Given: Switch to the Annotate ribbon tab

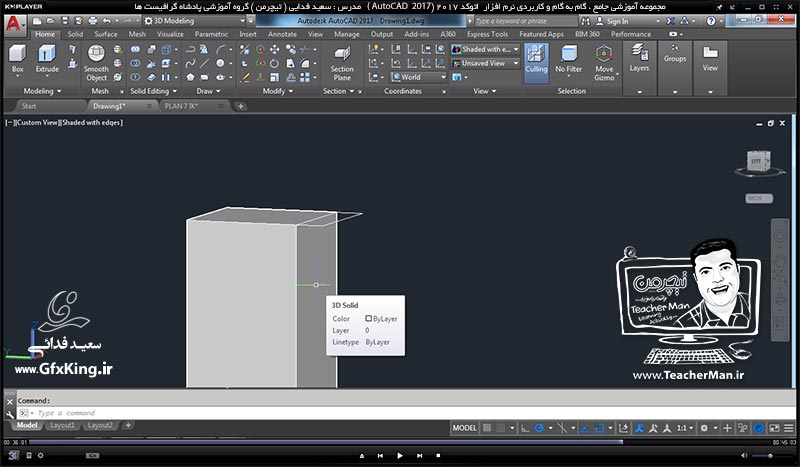Looking at the screenshot, I should pos(282,34).
